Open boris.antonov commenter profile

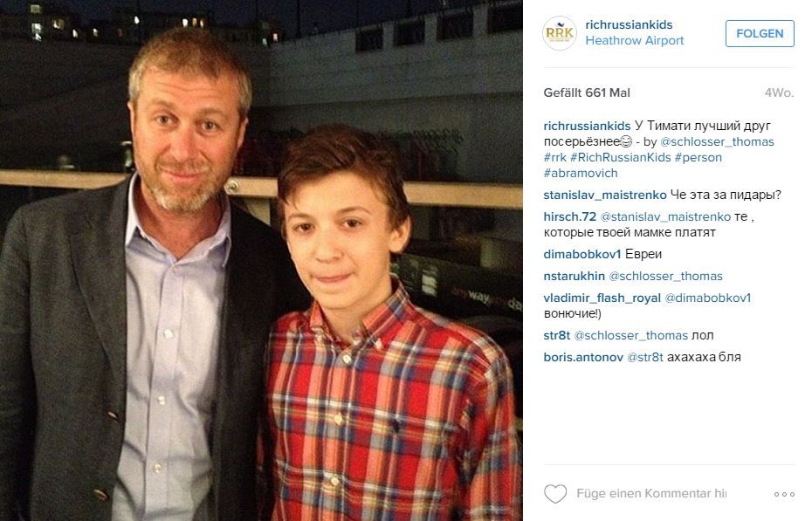[x=583, y=357]
